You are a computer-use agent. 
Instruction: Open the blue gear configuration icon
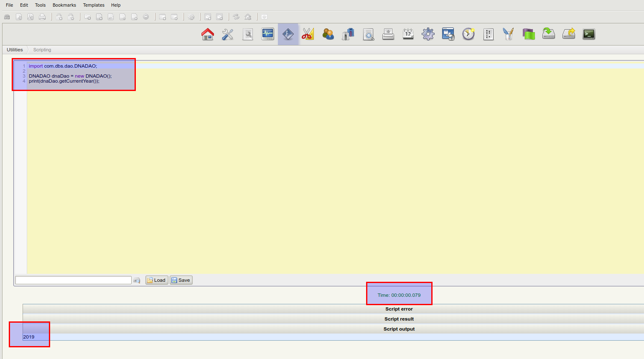click(428, 34)
